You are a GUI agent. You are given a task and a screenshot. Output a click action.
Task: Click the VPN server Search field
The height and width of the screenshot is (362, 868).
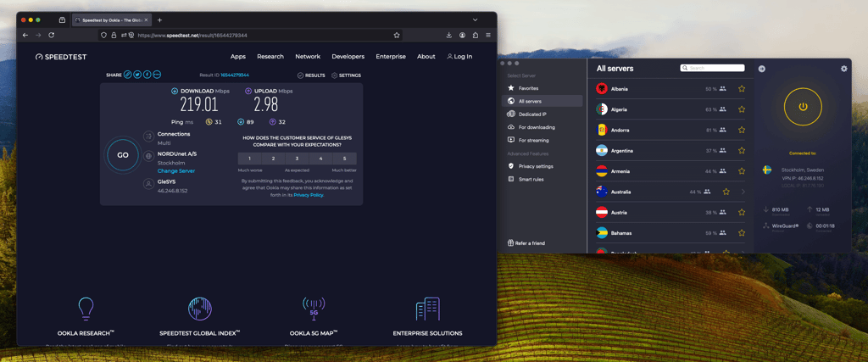pos(712,68)
